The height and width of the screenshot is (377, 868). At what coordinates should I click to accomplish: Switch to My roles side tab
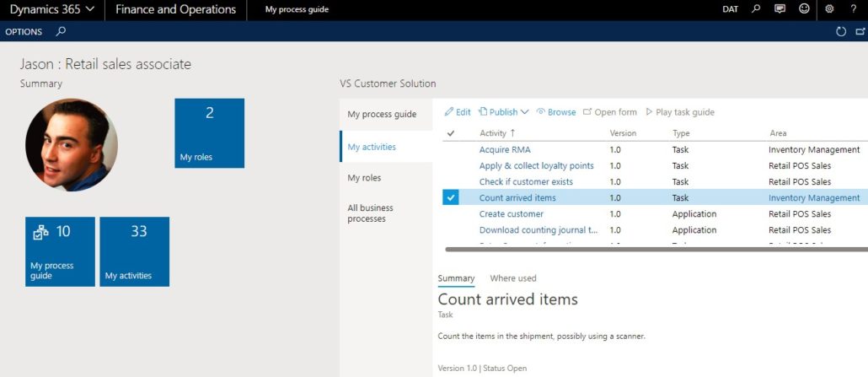tap(386, 178)
